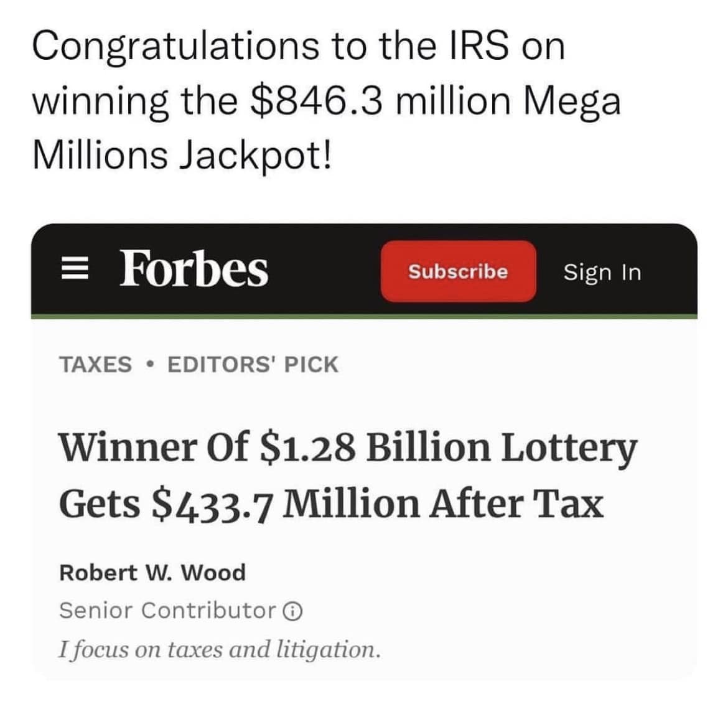Click the info icon beside Senior Contributor
This screenshot has height=709, width=728.
[293, 611]
